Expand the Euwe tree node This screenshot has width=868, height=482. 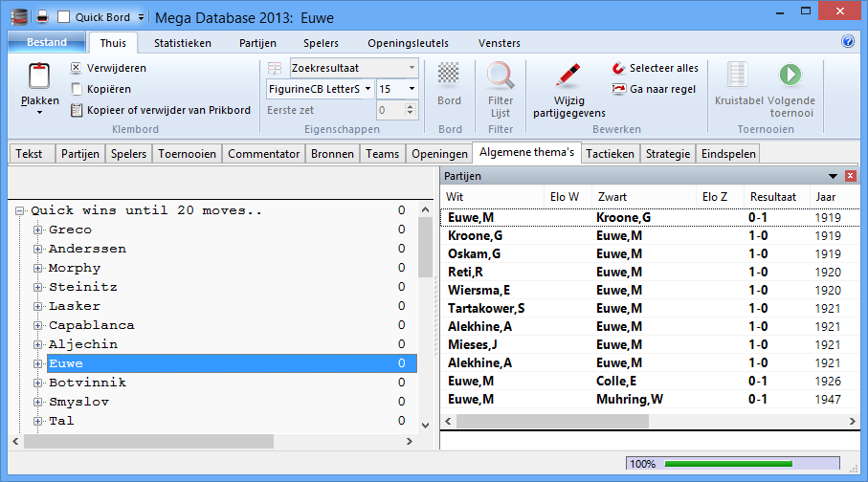click(x=37, y=363)
